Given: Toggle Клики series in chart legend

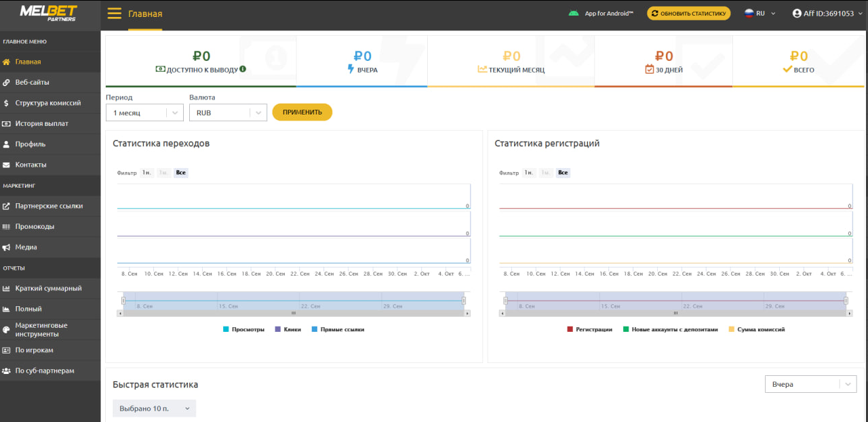Looking at the screenshot, I should click(288, 329).
